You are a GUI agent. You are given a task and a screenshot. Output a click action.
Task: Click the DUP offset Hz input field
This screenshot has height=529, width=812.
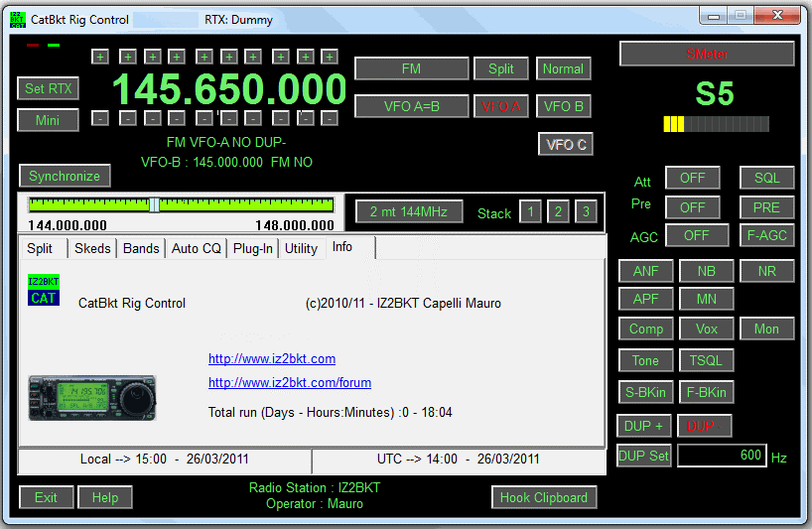pos(721,456)
